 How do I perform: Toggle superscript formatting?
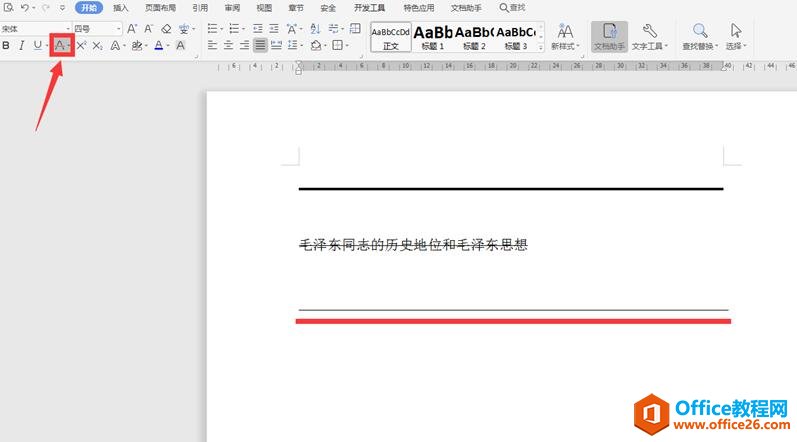81,46
